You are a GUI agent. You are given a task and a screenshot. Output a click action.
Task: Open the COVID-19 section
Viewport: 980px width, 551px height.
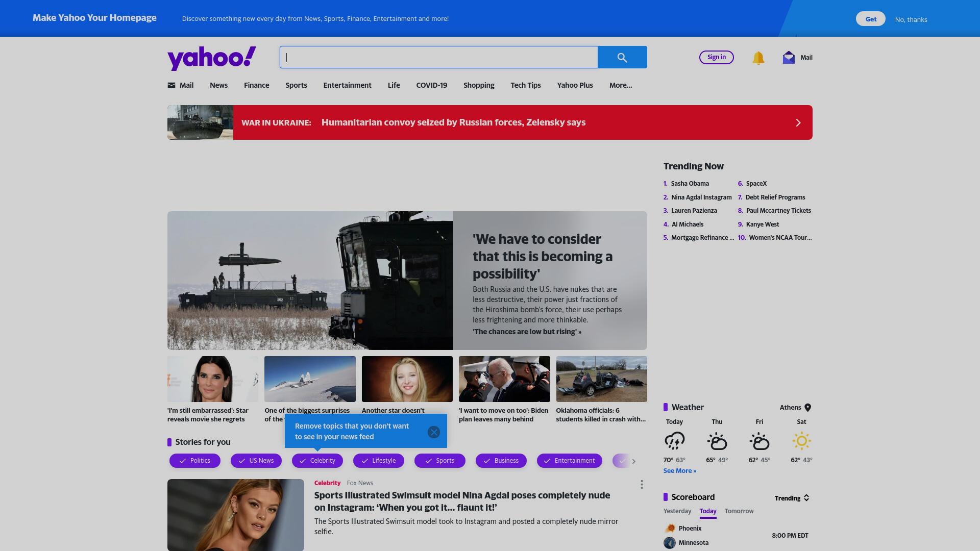(431, 85)
